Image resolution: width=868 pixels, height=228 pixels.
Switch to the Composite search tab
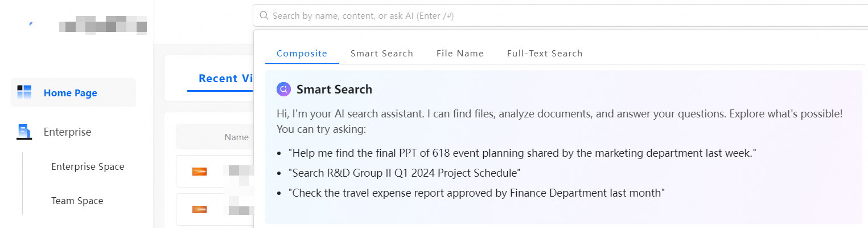(302, 54)
